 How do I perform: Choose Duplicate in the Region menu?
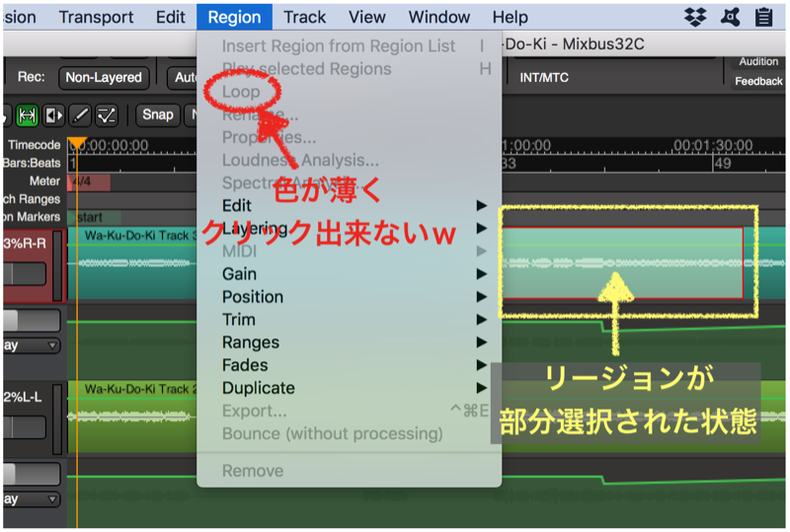click(349, 388)
